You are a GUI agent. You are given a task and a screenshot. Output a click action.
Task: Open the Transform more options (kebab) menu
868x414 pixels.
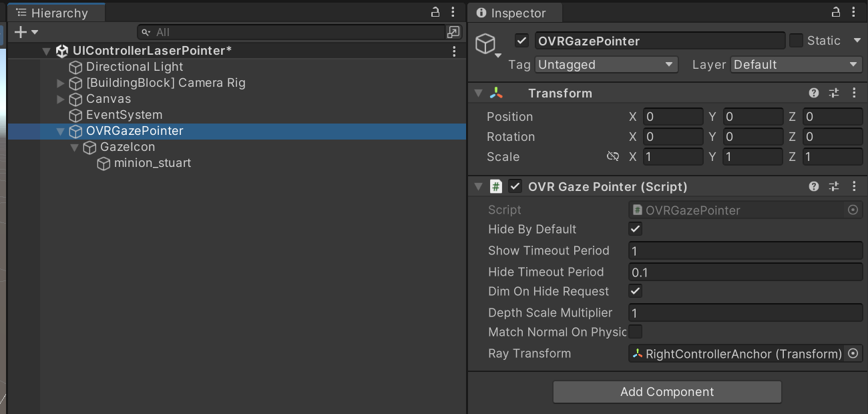[855, 93]
